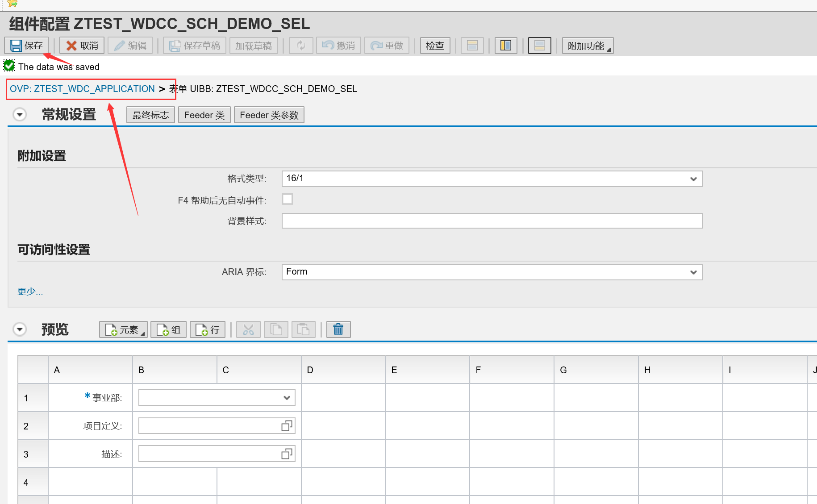Click Add Row (行) button
This screenshot has width=817, height=504.
[208, 329]
